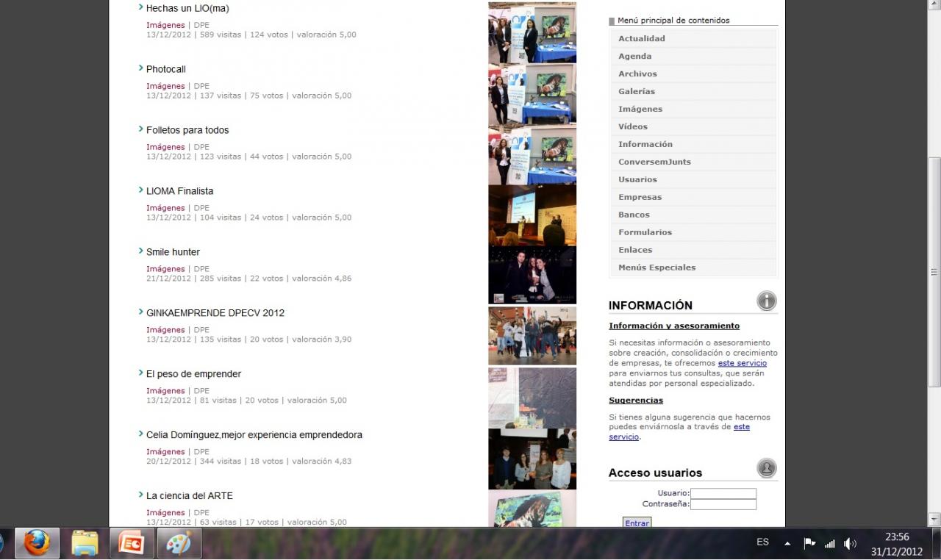The width and height of the screenshot is (941, 560).
Task: Open Agenda in the main menu
Action: [693, 56]
